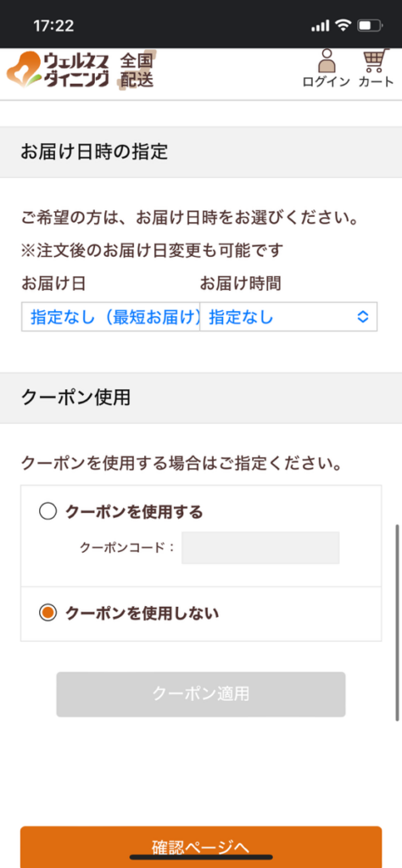The image size is (402, 868).
Task: Tap the ログイン label in header
Action: click(x=327, y=82)
